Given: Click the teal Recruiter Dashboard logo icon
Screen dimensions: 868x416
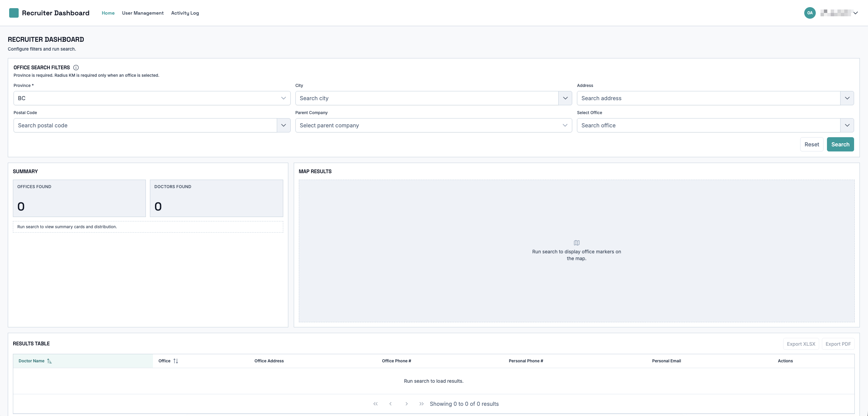Looking at the screenshot, I should (14, 13).
